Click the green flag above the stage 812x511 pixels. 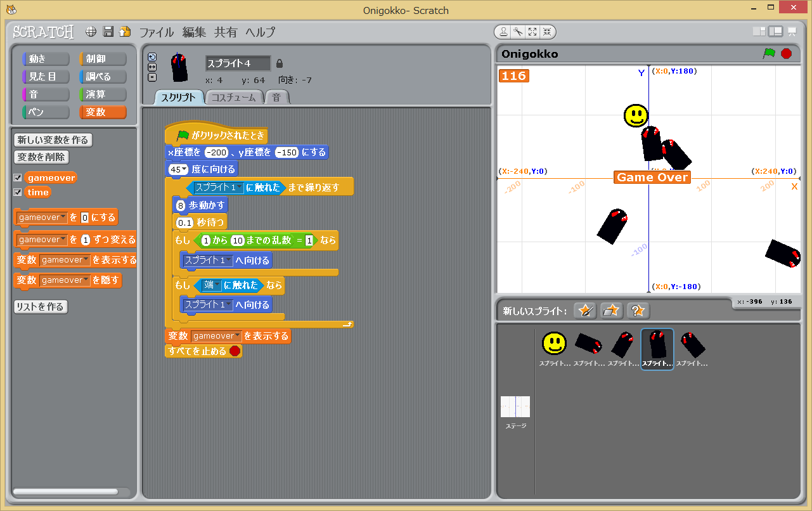click(769, 53)
